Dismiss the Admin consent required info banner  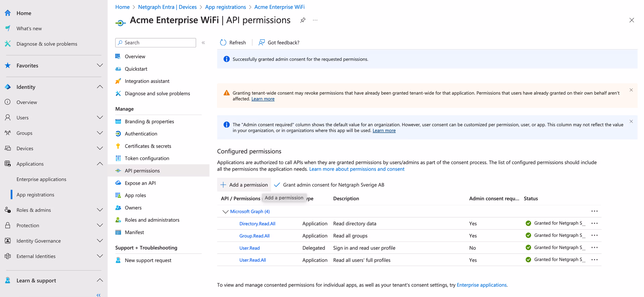click(631, 122)
